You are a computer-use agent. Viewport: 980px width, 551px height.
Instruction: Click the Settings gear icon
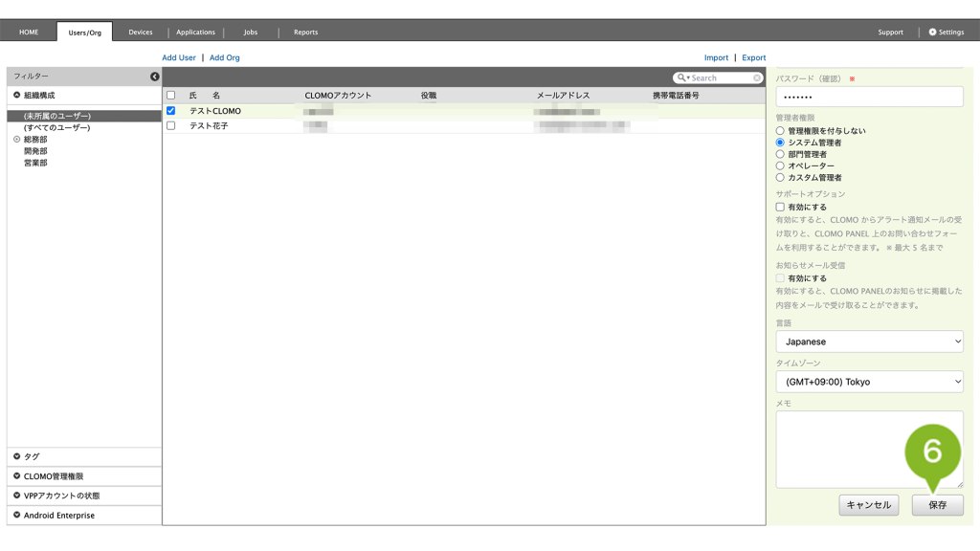point(933,32)
